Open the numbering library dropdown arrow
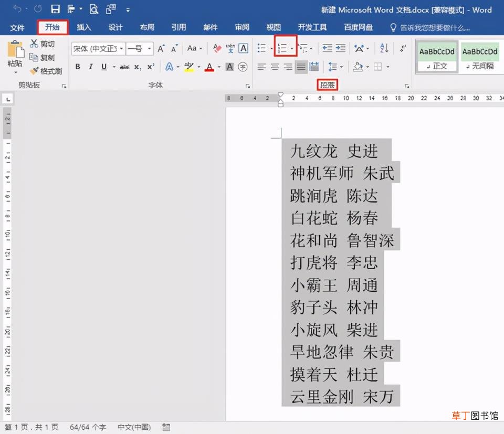This screenshot has height=434, width=504. (x=292, y=48)
